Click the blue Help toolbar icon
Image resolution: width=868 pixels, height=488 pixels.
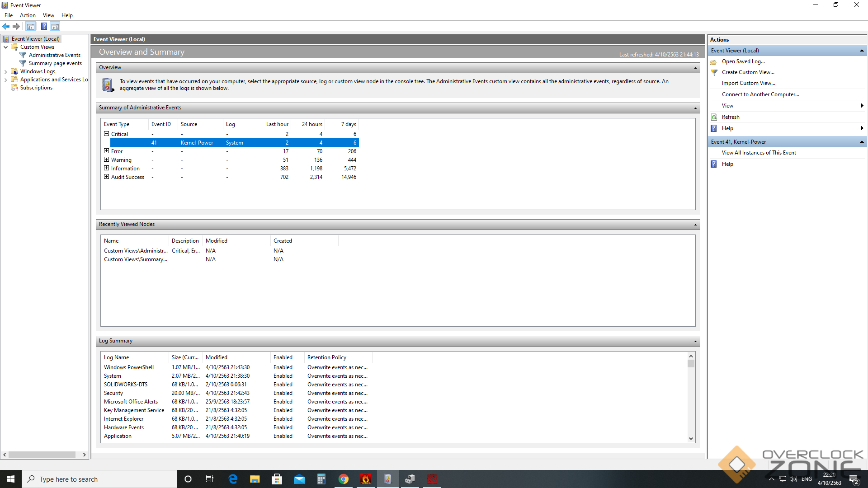44,26
